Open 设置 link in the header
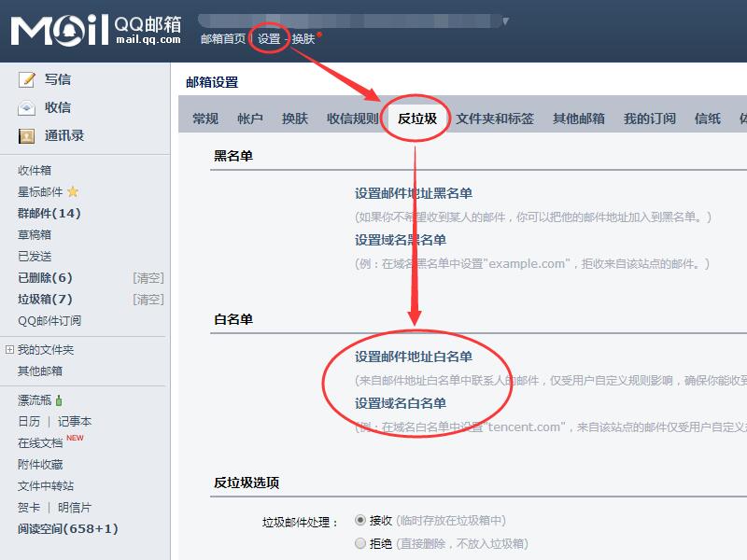747x560 pixels. click(269, 38)
